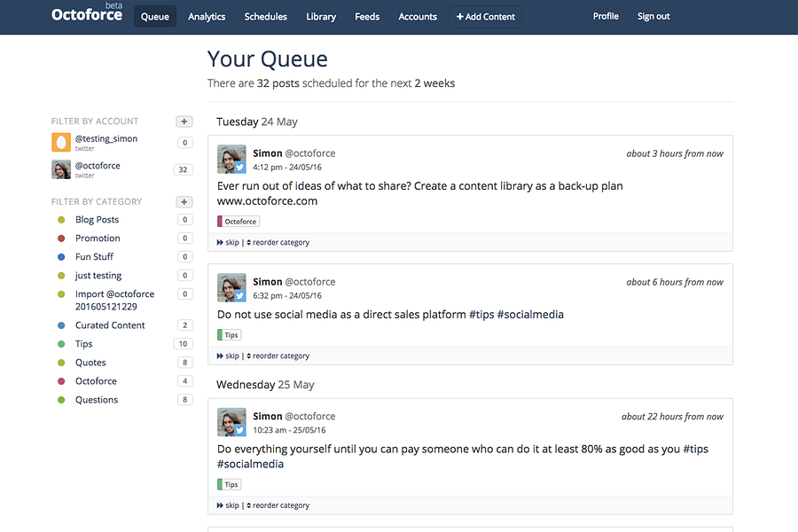The image size is (798, 532).
Task: Click the www.octoforce.com link text
Action: tap(267, 201)
